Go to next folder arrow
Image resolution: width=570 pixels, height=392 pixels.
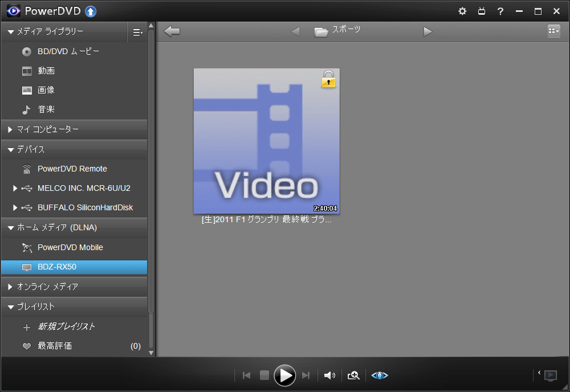pyautogui.click(x=428, y=31)
